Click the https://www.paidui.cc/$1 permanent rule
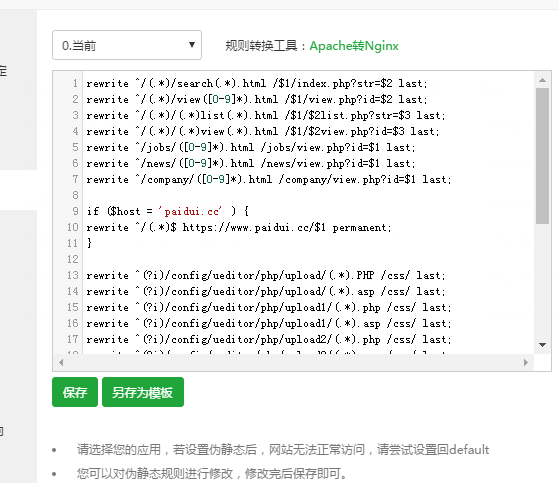 coord(239,227)
